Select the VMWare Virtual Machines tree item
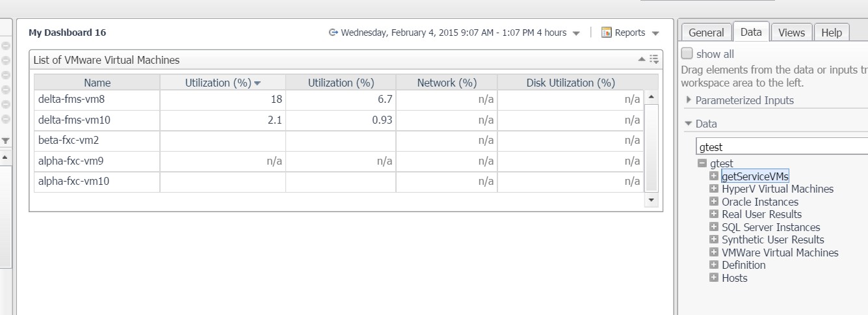The height and width of the screenshot is (315, 868). coord(780,253)
